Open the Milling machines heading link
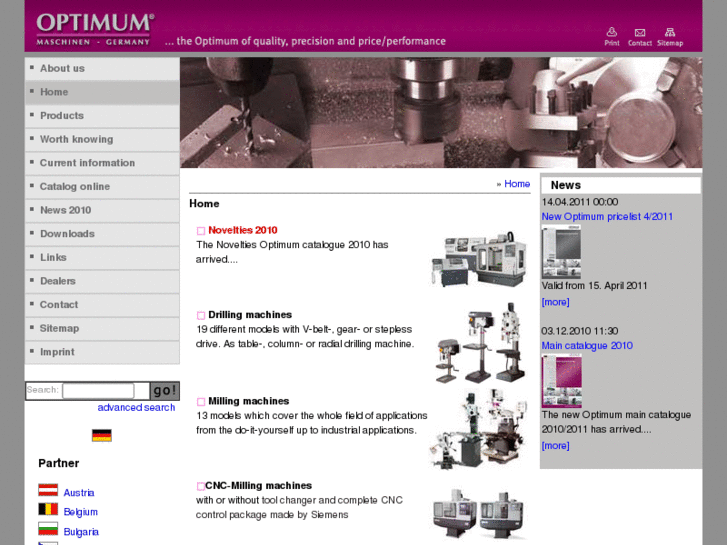Image resolution: width=727 pixels, height=545 pixels. [249, 401]
